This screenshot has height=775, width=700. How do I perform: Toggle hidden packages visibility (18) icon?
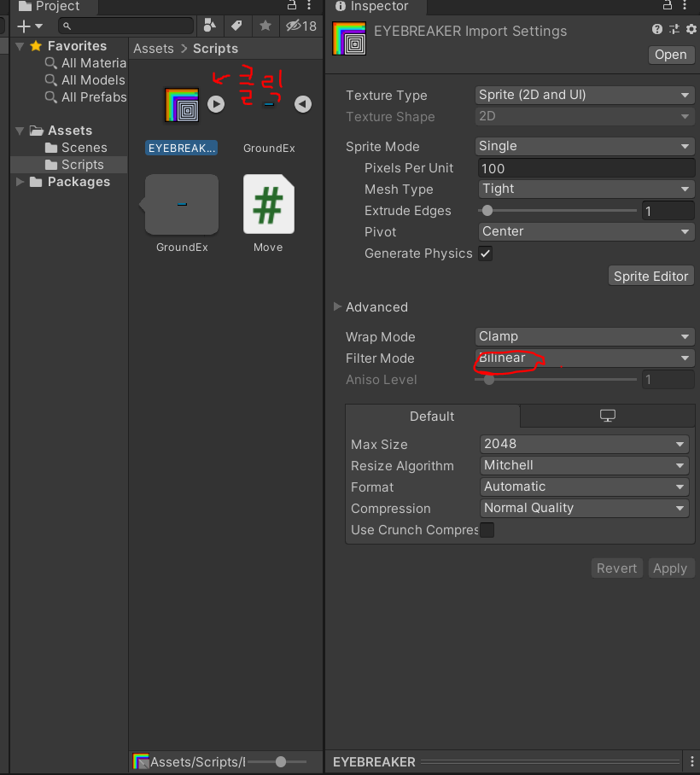click(301, 26)
